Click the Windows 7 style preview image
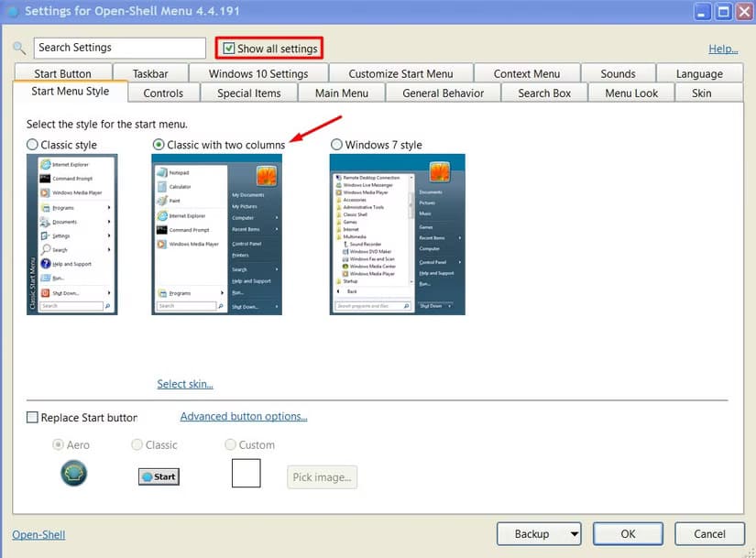756x558 pixels. (397, 235)
